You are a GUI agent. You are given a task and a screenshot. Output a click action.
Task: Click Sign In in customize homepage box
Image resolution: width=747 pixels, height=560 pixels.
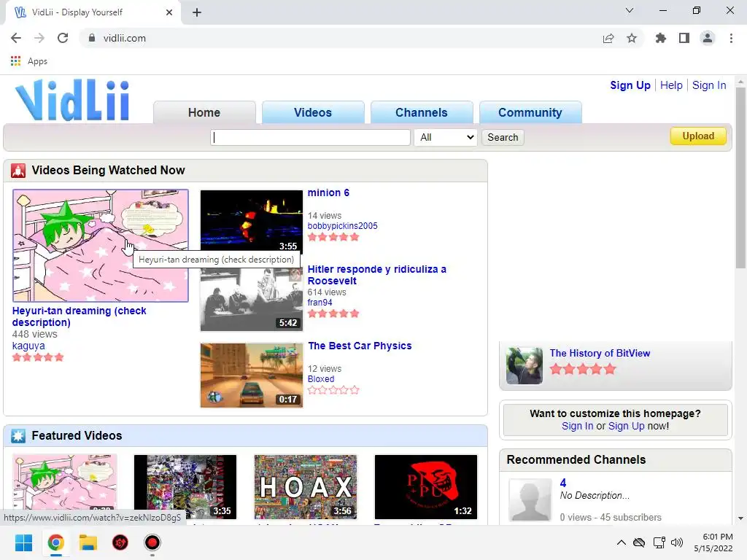[578, 426]
